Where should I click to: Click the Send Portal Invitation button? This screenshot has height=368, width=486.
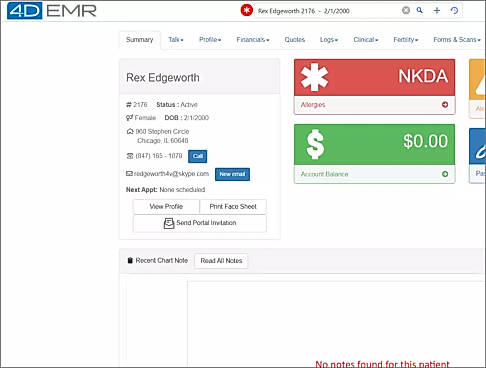pyautogui.click(x=200, y=223)
